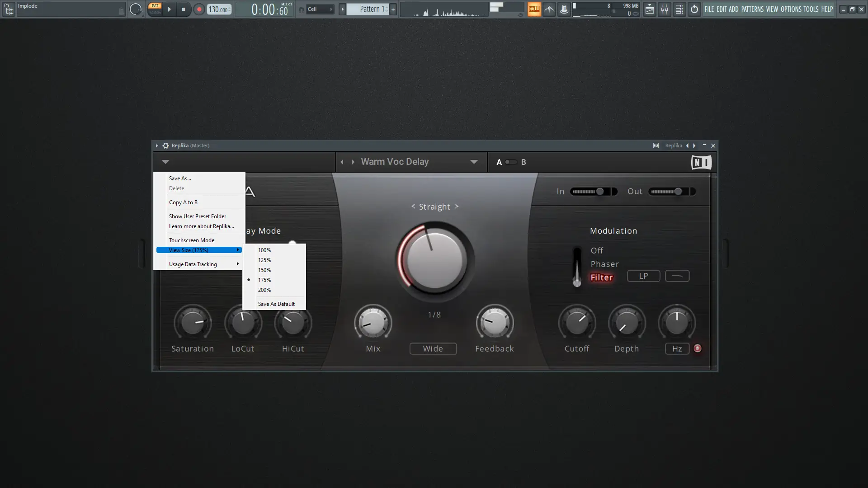Click the Native Instruments logo
Screen dimensions: 868x488
coord(701,162)
